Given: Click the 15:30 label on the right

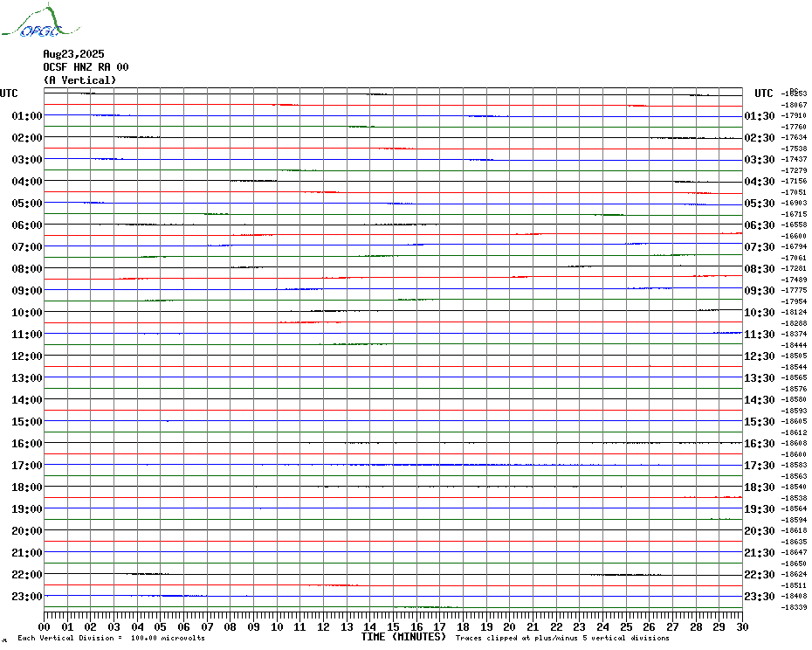Looking at the screenshot, I should [760, 421].
